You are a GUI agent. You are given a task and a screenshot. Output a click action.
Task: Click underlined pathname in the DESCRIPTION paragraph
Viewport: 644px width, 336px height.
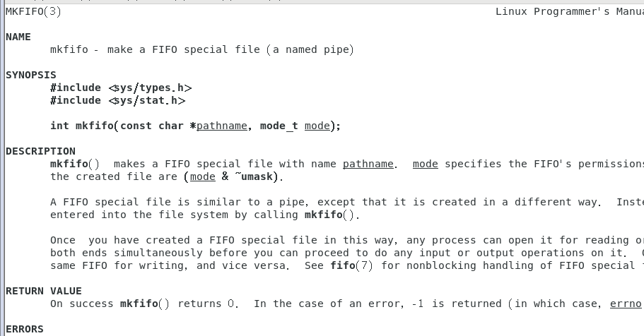pyautogui.click(x=368, y=164)
